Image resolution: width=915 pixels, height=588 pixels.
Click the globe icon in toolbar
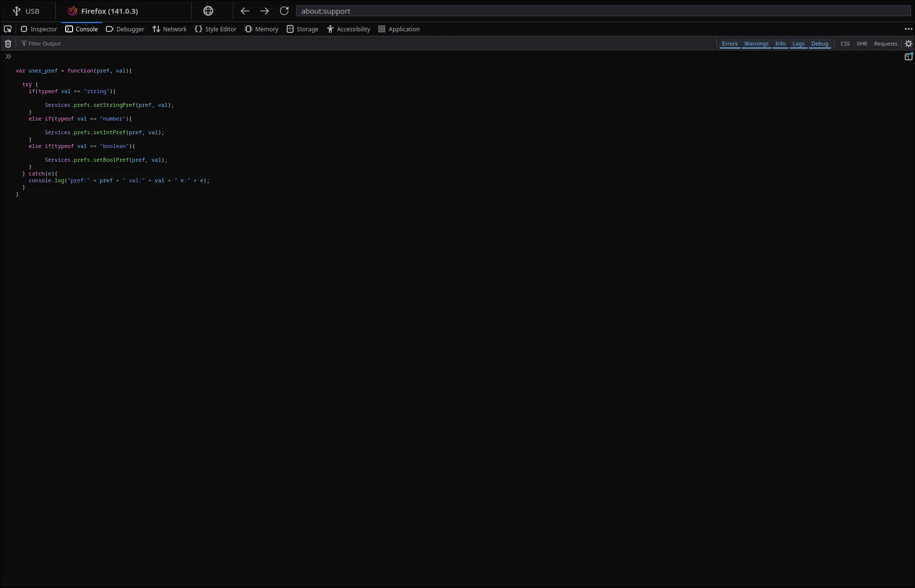pos(208,11)
